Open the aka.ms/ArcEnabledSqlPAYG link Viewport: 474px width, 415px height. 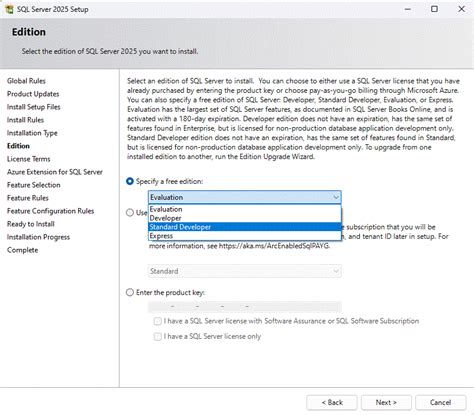(x=274, y=246)
